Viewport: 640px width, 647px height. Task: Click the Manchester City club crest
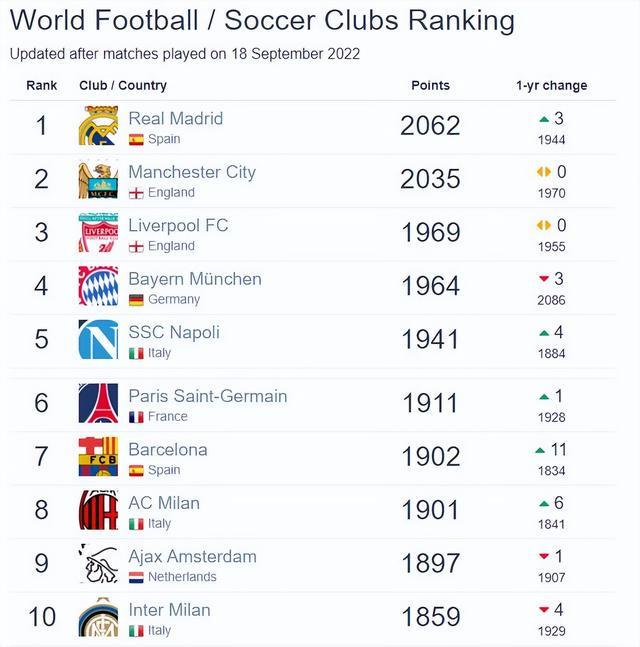pos(98,180)
